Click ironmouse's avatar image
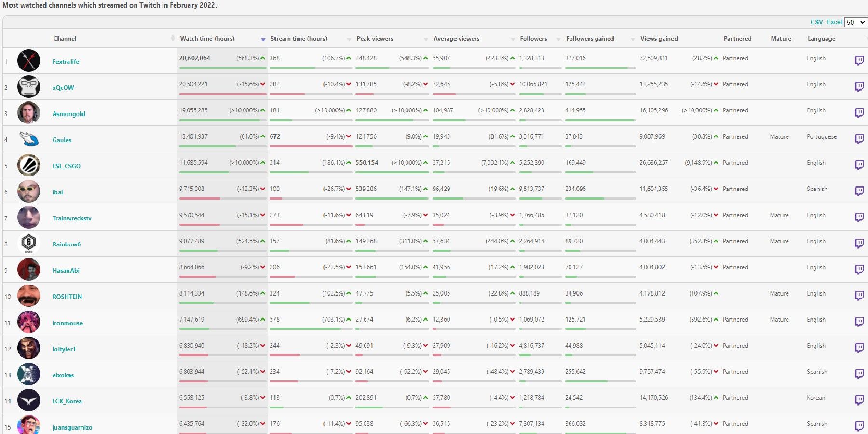 point(28,322)
